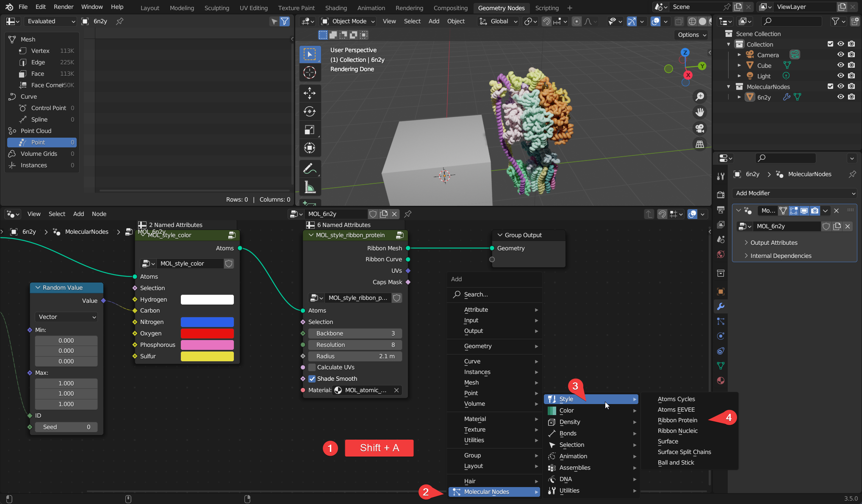Viewport: 862px width, 504px height.
Task: Uncheck the Shade Smooth checkbox
Action: tap(312, 379)
